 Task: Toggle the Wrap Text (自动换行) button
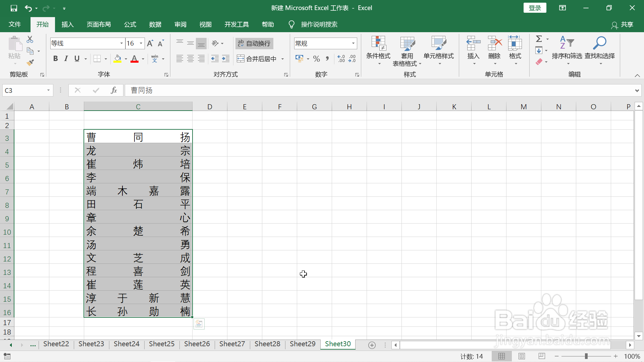click(x=254, y=43)
